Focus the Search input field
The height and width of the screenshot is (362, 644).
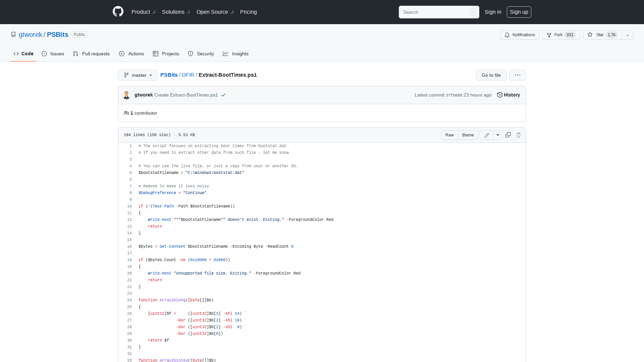(436, 12)
